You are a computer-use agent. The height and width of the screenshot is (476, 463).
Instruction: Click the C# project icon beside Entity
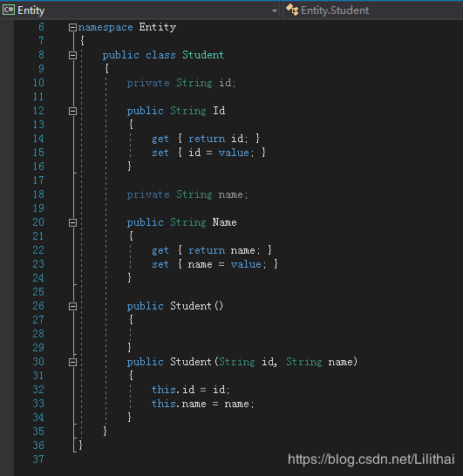click(x=9, y=10)
